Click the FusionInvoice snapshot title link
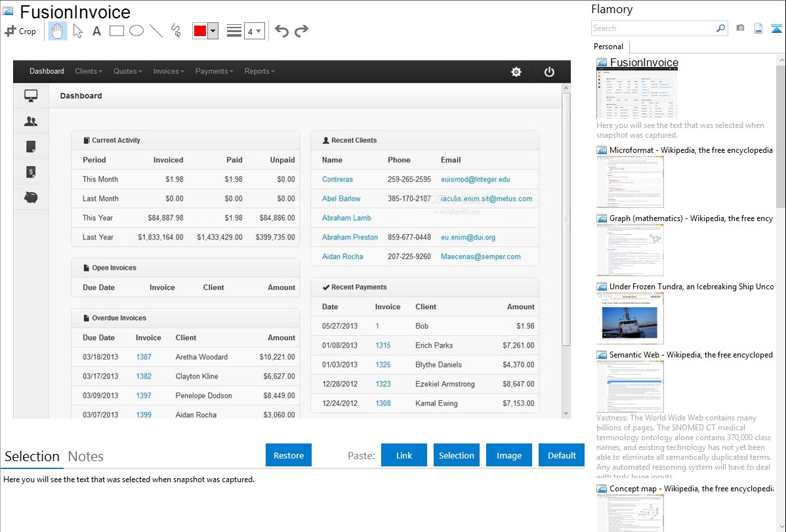 click(x=644, y=63)
